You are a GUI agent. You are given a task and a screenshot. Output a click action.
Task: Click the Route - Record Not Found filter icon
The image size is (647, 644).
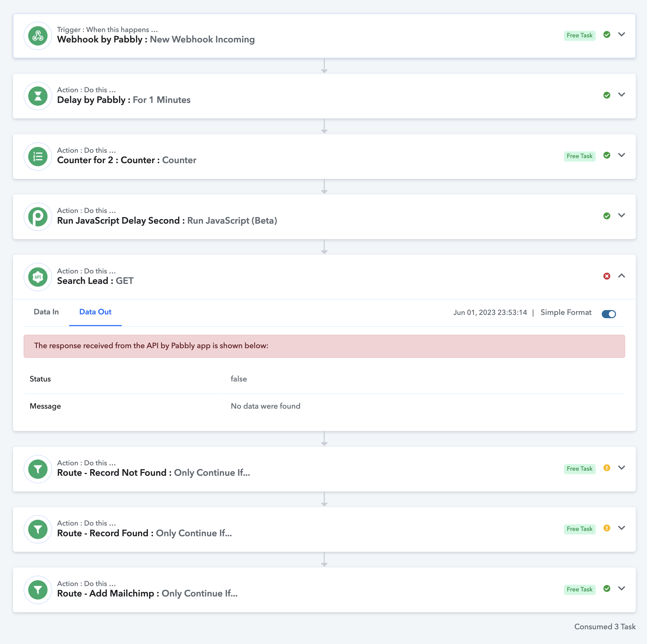[38, 469]
